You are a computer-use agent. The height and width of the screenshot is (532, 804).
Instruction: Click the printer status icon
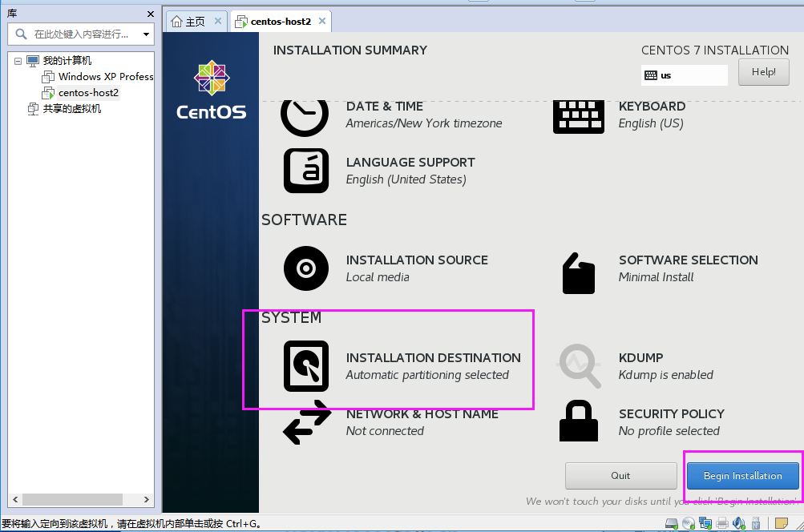pyautogui.click(x=722, y=523)
